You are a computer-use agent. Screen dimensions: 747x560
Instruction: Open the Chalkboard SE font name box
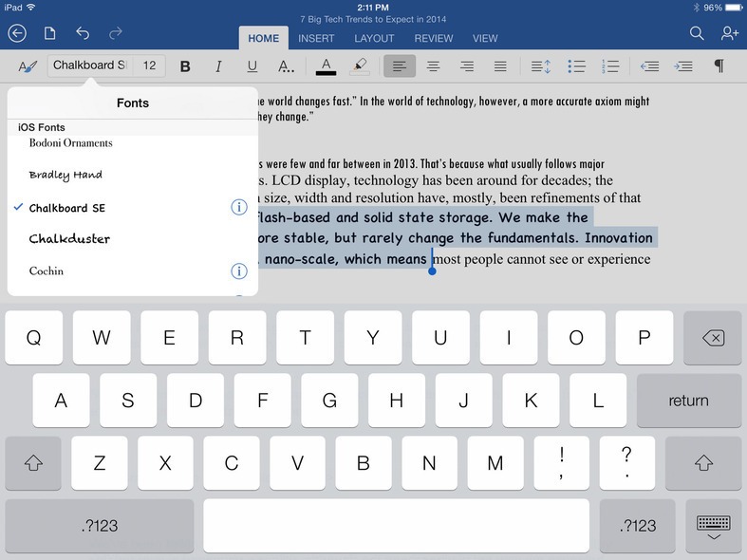[x=88, y=65]
